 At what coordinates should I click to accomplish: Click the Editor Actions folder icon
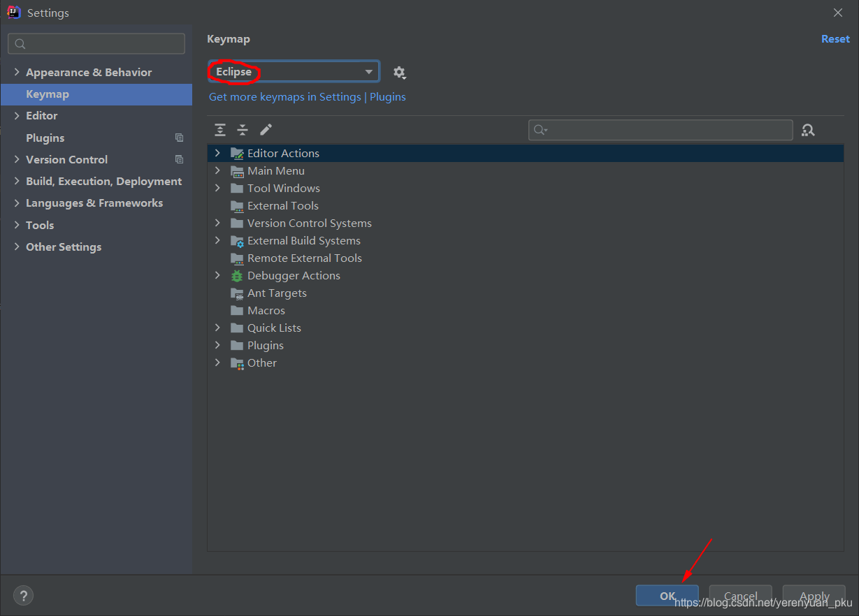pyautogui.click(x=237, y=154)
